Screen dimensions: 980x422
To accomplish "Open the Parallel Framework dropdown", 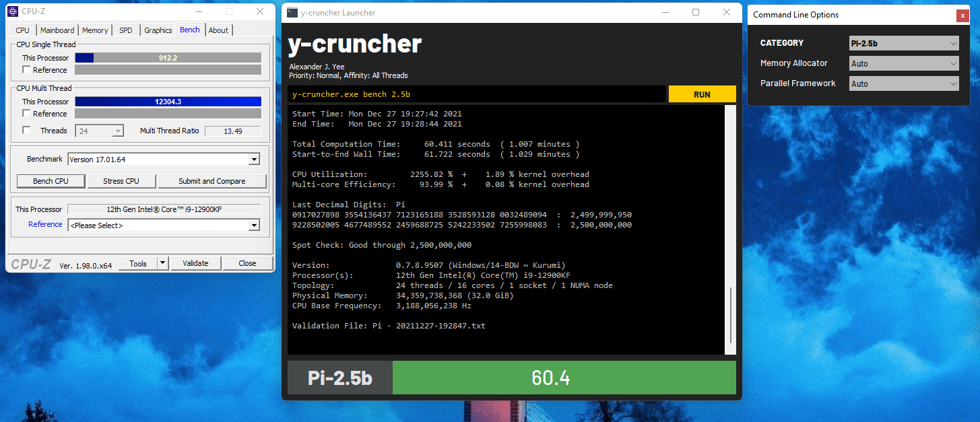I will (904, 83).
